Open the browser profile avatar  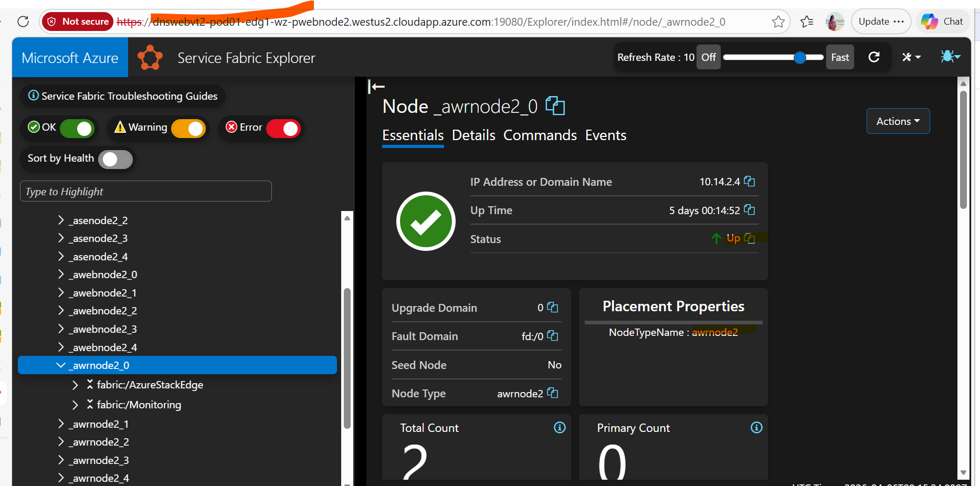pos(835,22)
